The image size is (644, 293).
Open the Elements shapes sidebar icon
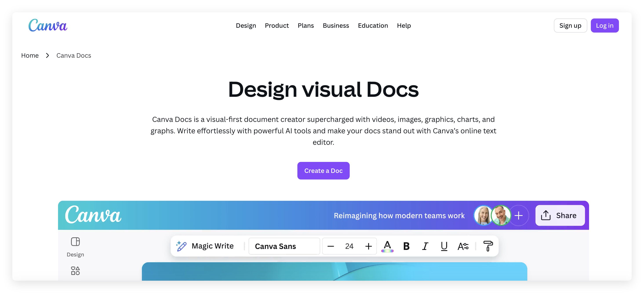(75, 271)
